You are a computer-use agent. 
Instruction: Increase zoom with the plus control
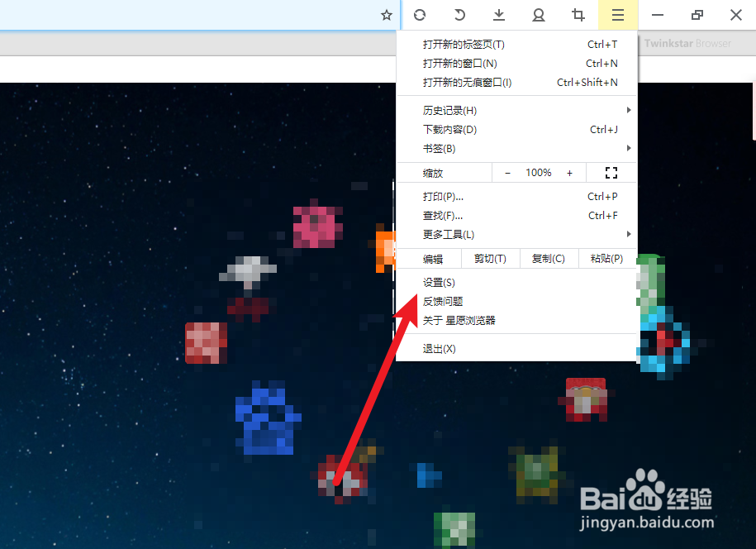(x=569, y=173)
